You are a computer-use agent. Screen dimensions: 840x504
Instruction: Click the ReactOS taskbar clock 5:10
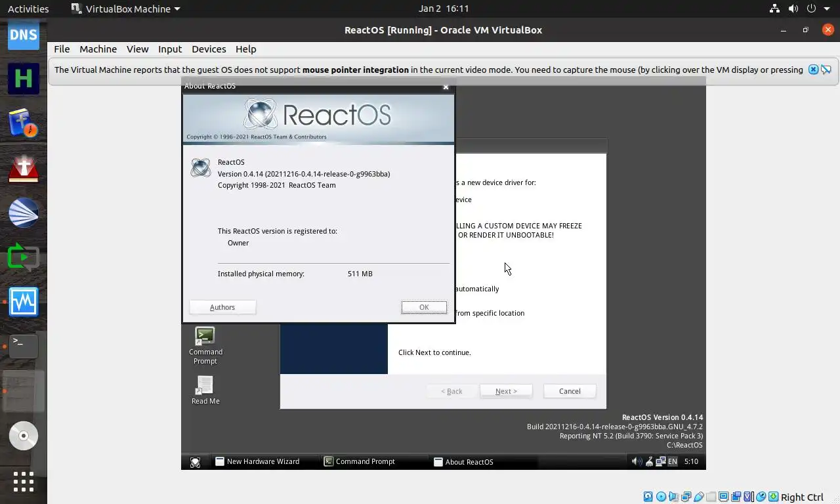[691, 461]
